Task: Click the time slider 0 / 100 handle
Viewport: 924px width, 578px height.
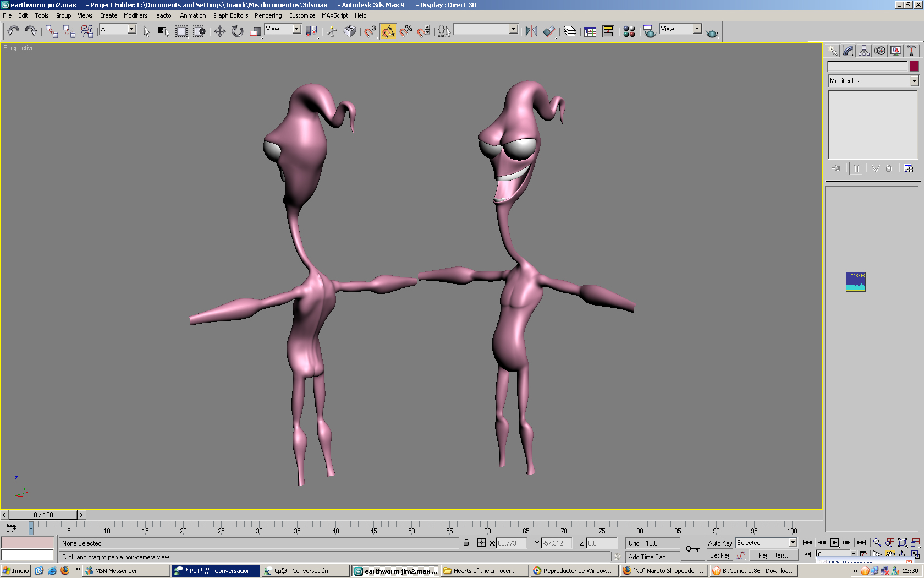Action: tap(43, 515)
